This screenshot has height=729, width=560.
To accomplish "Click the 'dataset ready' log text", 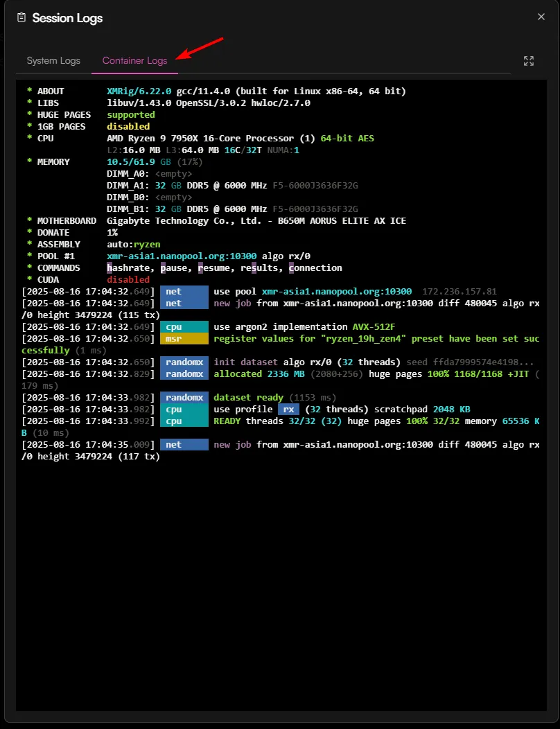I will [x=248, y=398].
